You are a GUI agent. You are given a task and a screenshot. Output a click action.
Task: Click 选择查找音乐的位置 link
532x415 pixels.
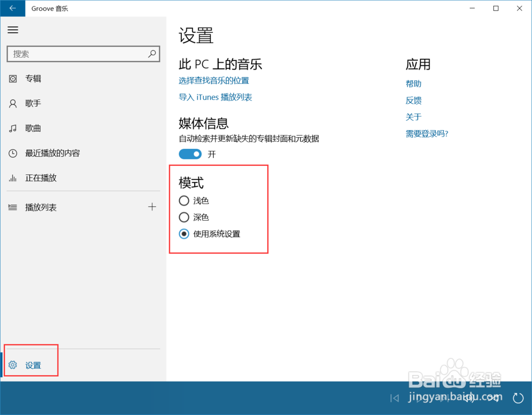(x=214, y=81)
